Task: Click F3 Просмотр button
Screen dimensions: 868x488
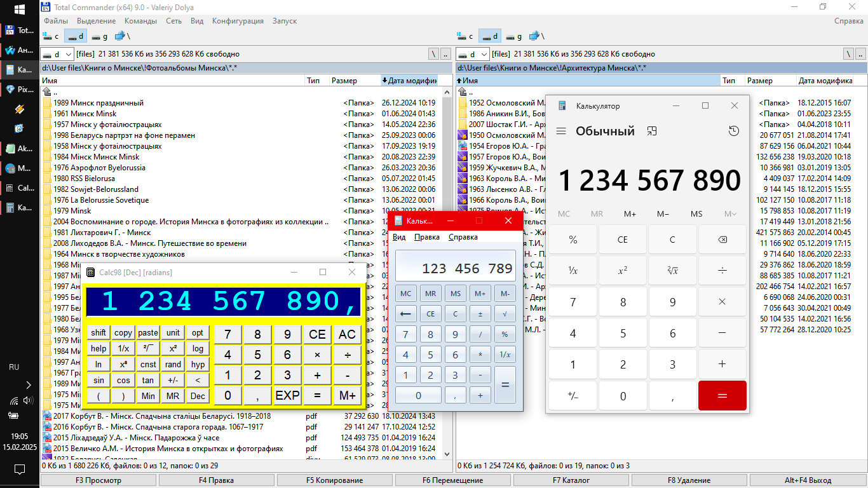Action: [x=98, y=480]
